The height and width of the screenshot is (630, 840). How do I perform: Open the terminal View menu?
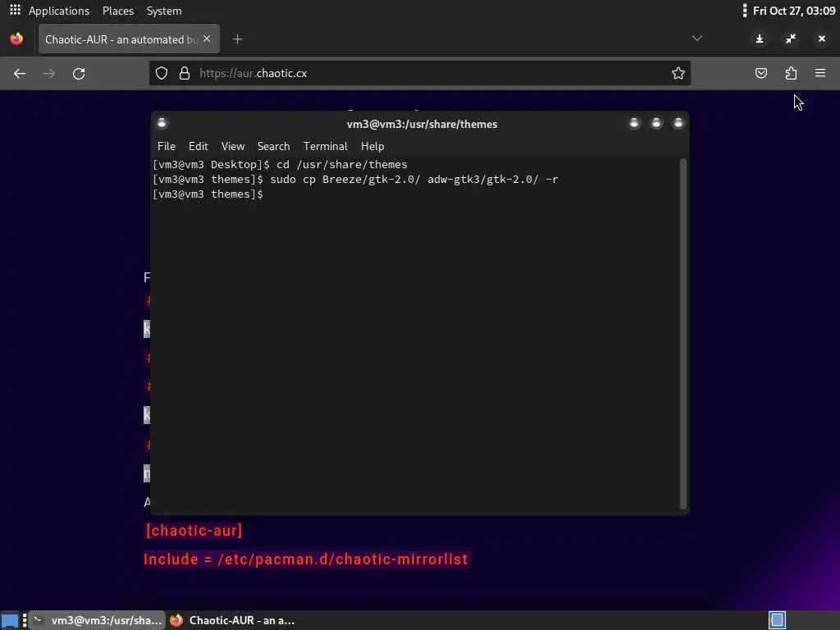232,146
